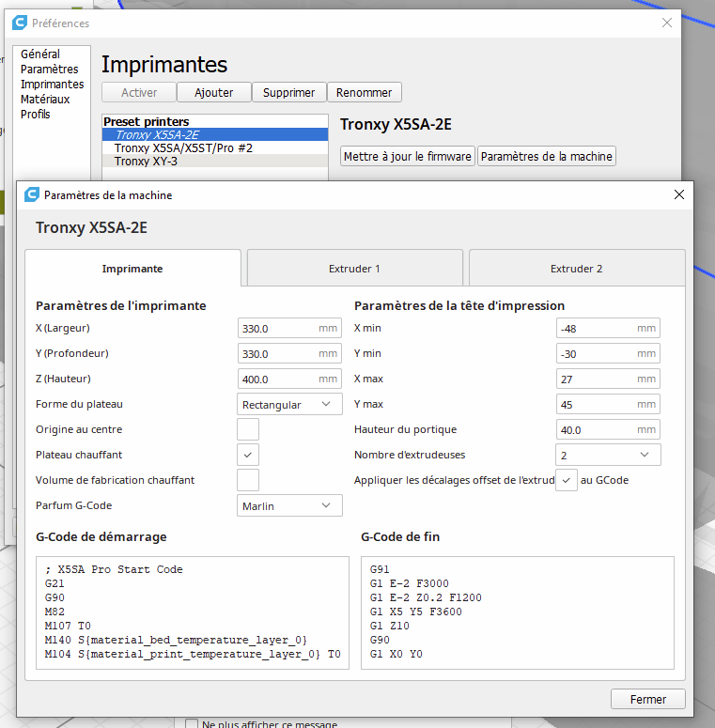Click the M140 bed temperature line in start G-code
Image resolution: width=715 pixels, height=728 pixels.
click(176, 640)
